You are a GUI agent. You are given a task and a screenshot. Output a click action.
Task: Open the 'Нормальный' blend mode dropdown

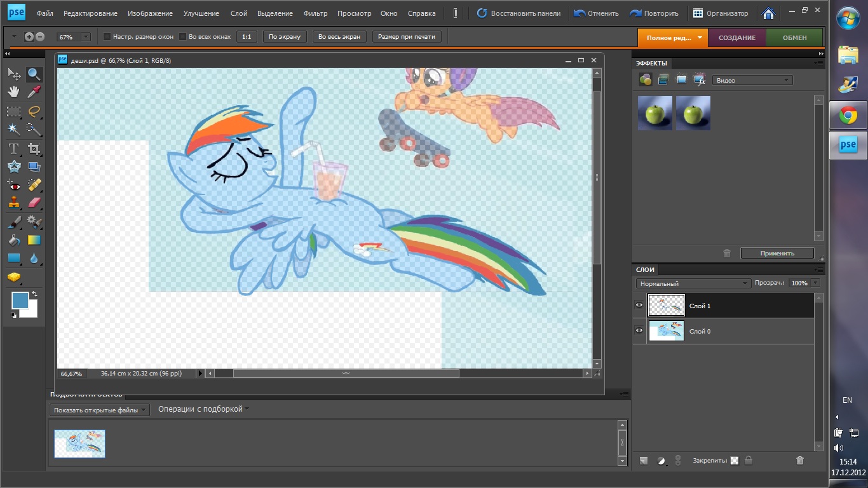click(693, 283)
